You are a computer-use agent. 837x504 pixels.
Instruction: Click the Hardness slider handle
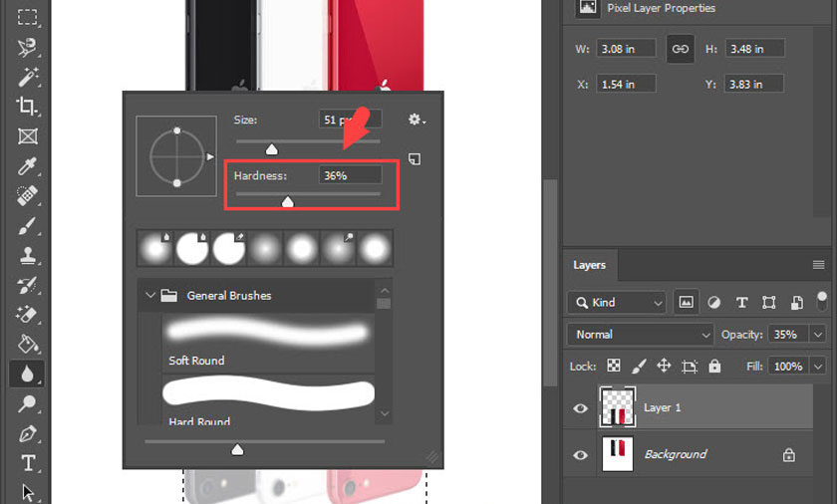point(288,202)
